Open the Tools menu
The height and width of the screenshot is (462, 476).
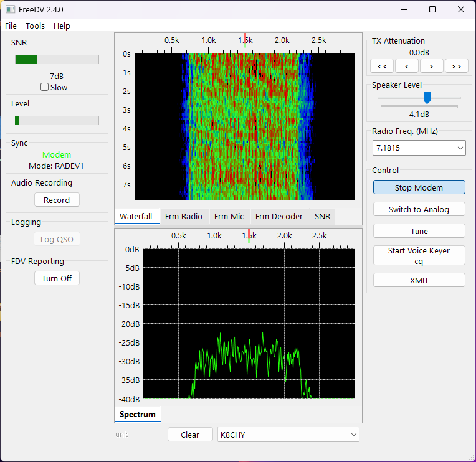coord(35,26)
